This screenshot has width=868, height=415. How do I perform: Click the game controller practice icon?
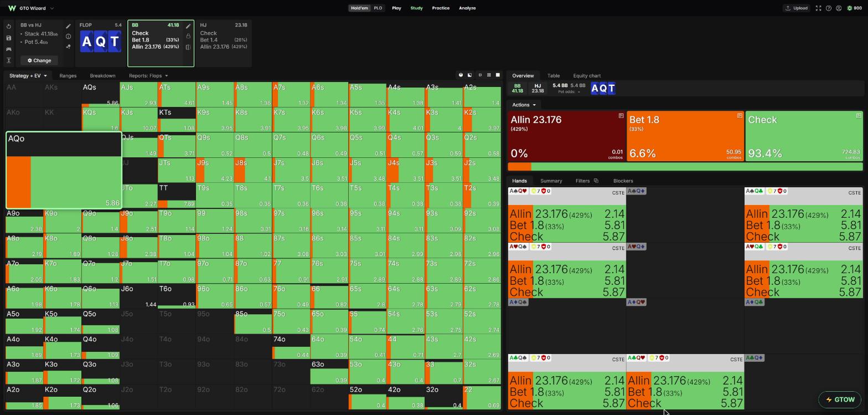[9, 49]
